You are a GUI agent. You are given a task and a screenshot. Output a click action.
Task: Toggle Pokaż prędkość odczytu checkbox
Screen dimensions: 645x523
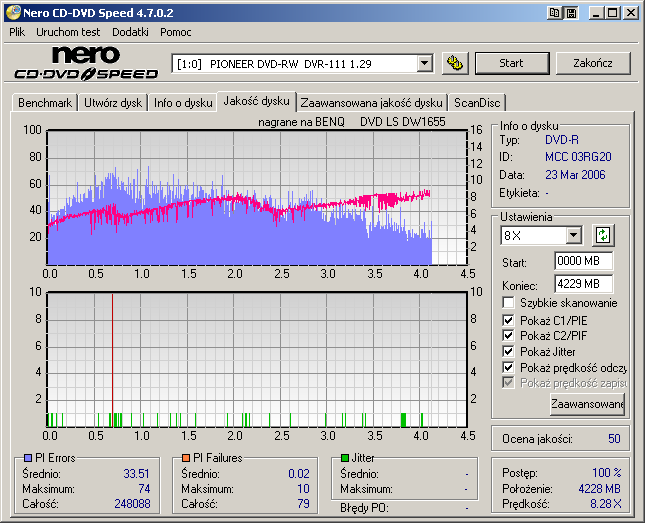click(508, 367)
